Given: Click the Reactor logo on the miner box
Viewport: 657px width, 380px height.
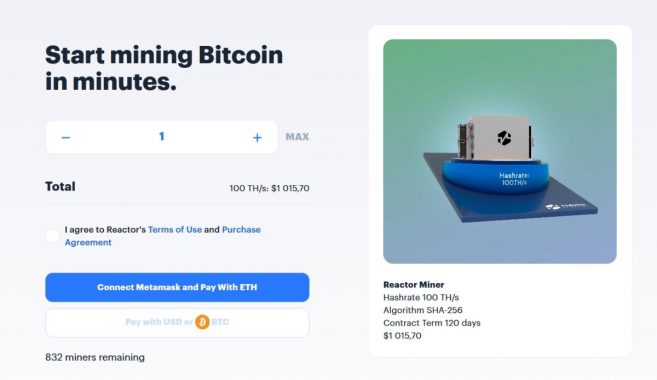Looking at the screenshot, I should 504,137.
